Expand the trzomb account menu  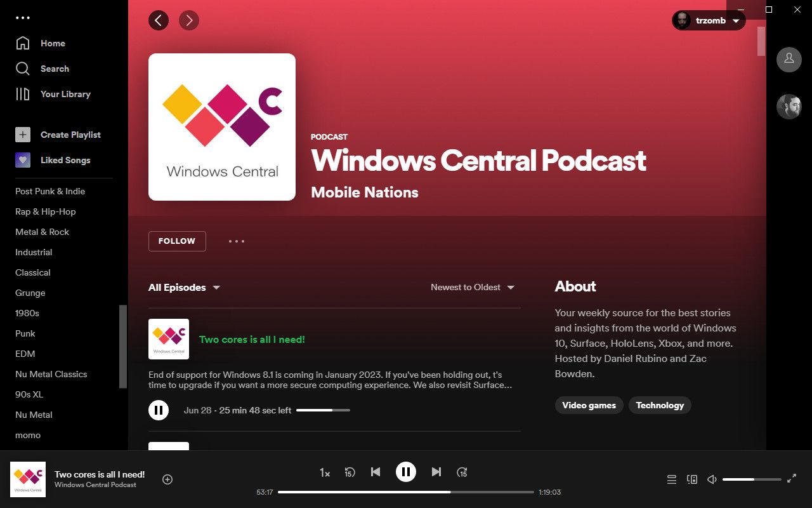pyautogui.click(x=708, y=20)
